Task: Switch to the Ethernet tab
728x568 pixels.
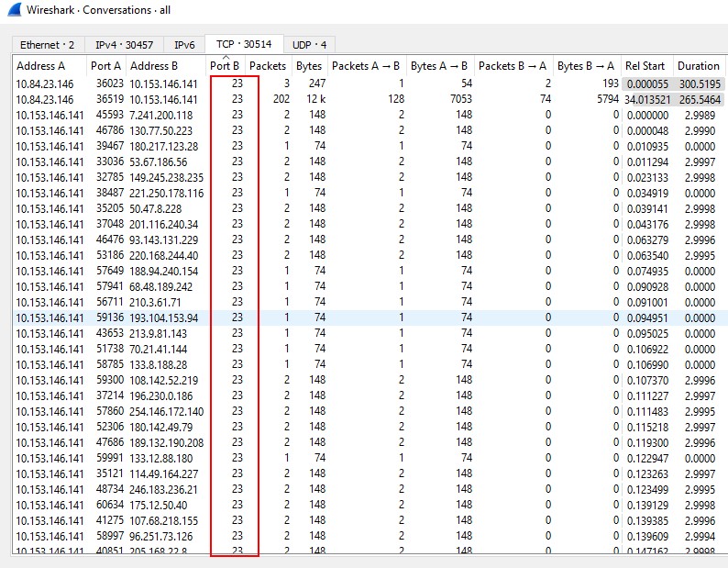Action: coord(47,44)
